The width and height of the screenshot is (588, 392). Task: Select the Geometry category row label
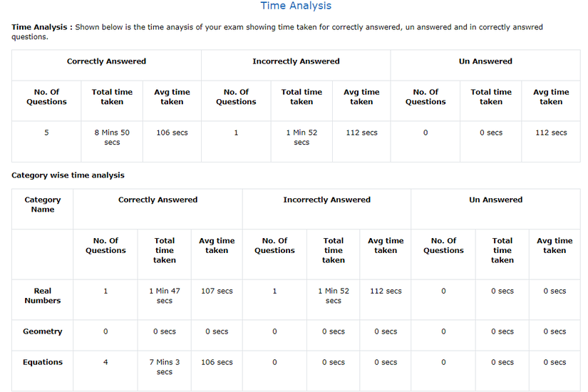click(x=43, y=331)
